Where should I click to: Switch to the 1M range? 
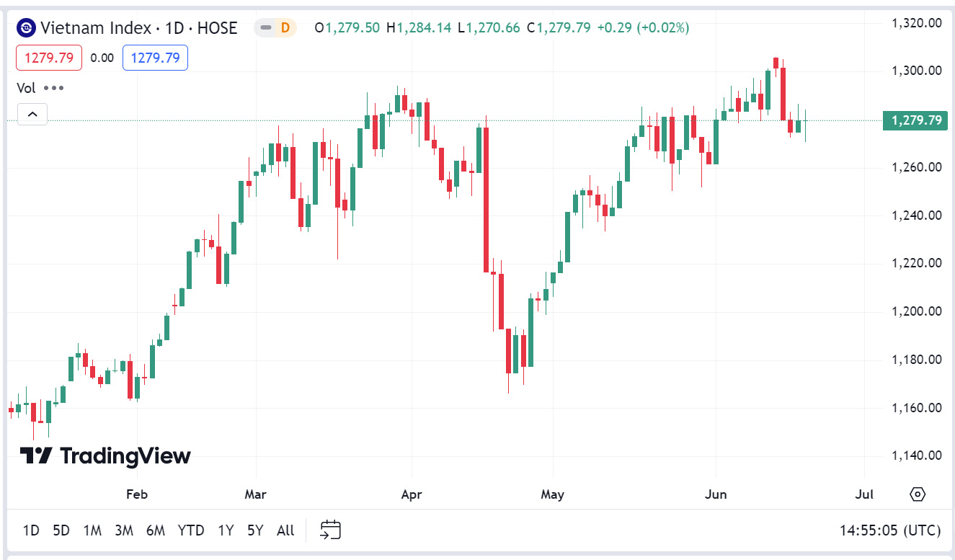coord(92,530)
